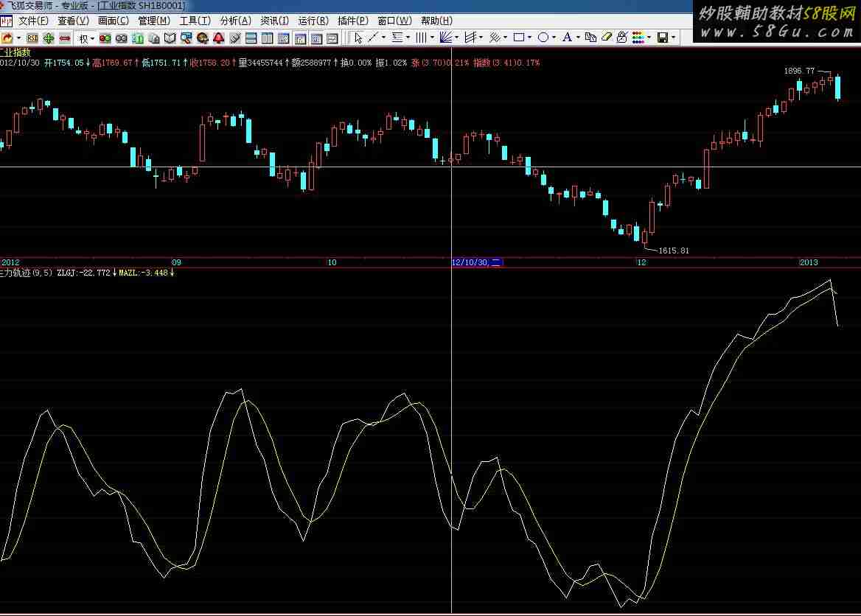This screenshot has width=861, height=616.
Task: Click the lock drawings icon
Action: (x=622, y=38)
